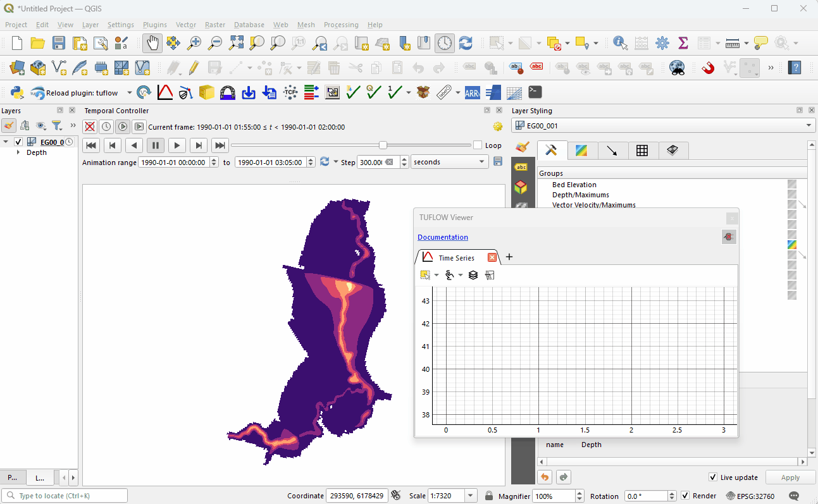Open the seconds step unit dropdown
Viewport: 818px width, 504px height.
(449, 162)
